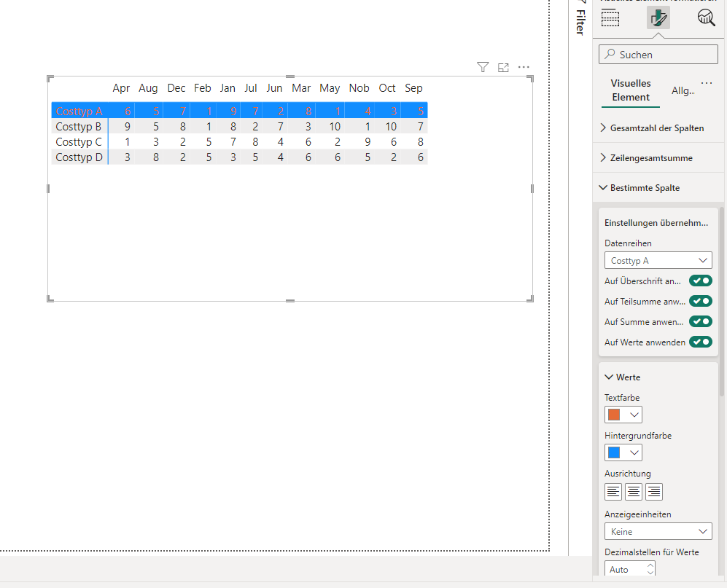Align values right

pyautogui.click(x=654, y=492)
